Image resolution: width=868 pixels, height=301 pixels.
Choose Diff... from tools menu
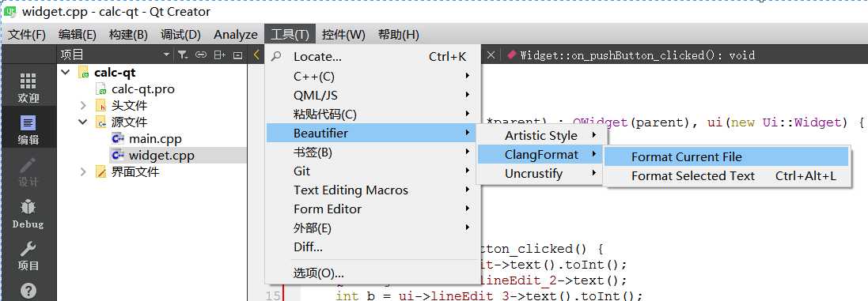(373, 246)
